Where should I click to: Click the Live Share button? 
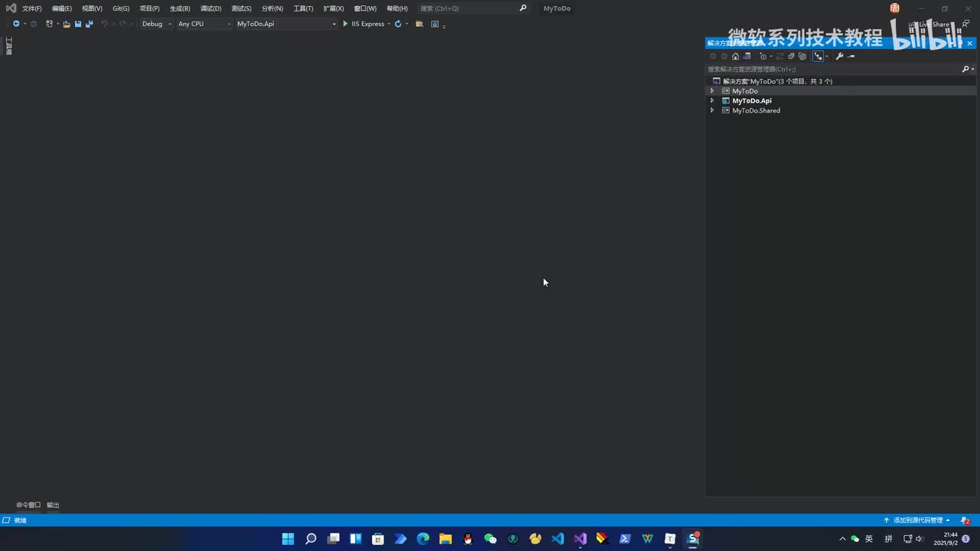point(929,24)
